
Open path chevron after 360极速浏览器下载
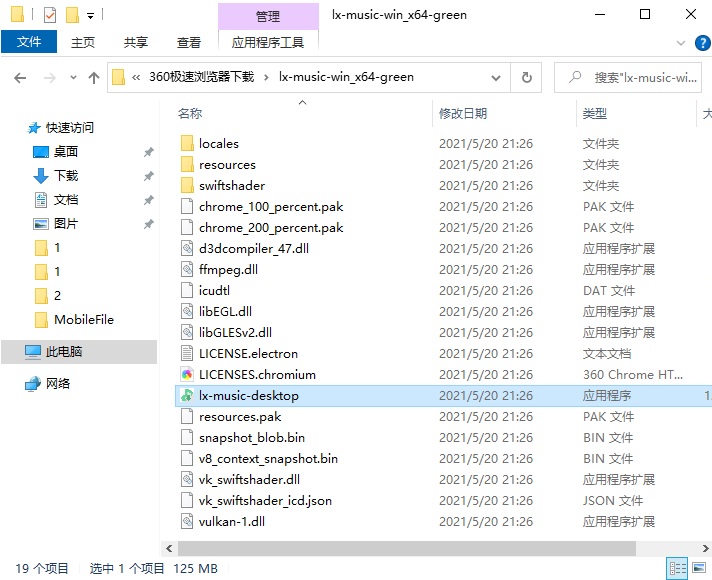(x=266, y=78)
